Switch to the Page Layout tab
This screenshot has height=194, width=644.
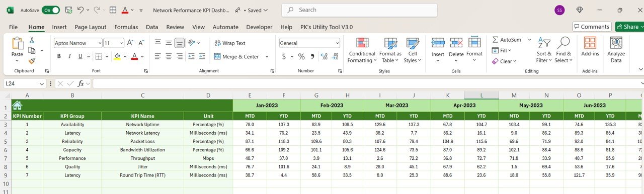(x=91, y=27)
